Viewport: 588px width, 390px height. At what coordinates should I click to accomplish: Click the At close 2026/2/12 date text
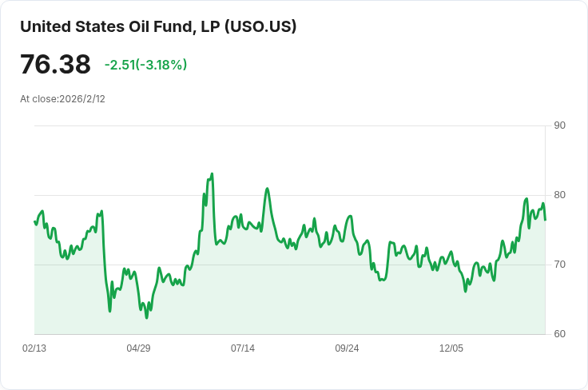(62, 99)
